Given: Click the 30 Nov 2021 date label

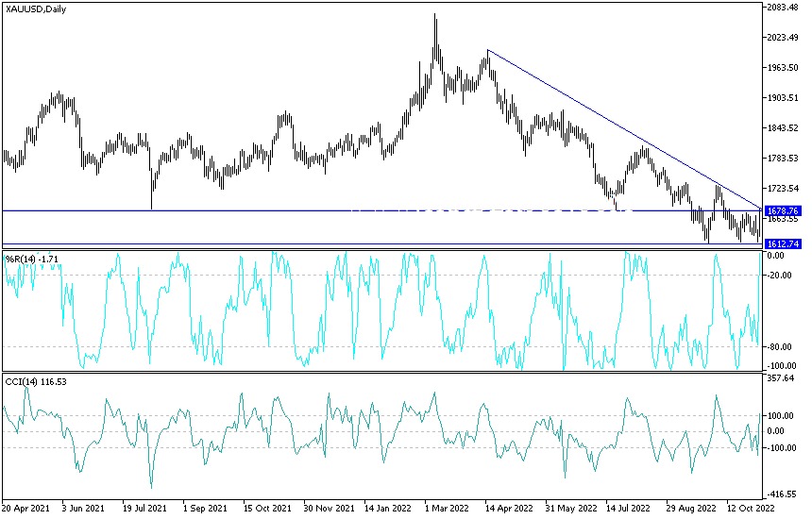Looking at the screenshot, I should 328,508.
